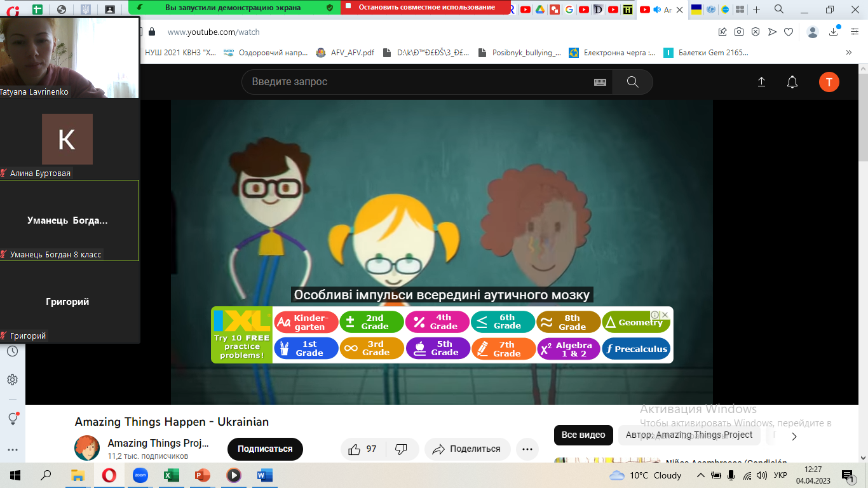The height and width of the screenshot is (488, 868).
Task: Switch to the Google Drive tab
Action: (539, 10)
